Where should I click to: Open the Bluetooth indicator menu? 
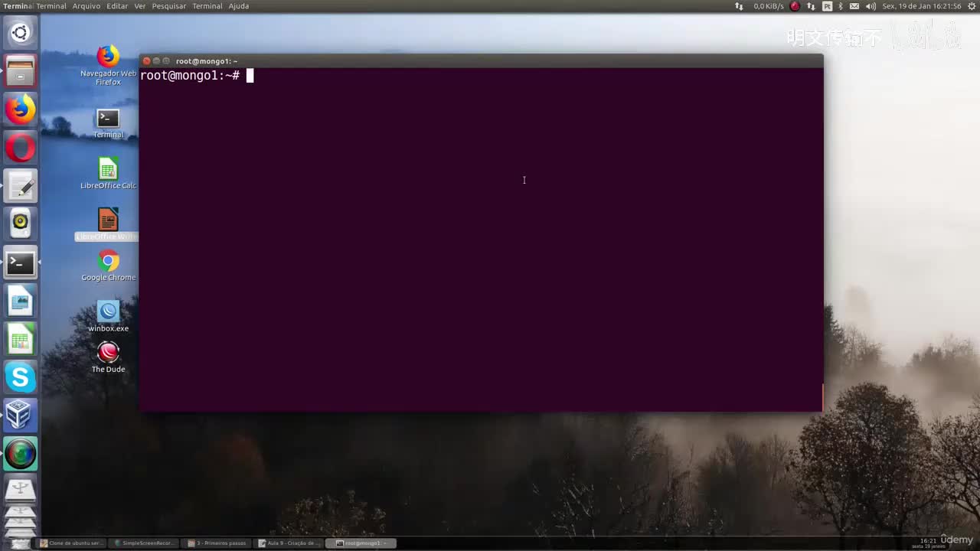(840, 6)
